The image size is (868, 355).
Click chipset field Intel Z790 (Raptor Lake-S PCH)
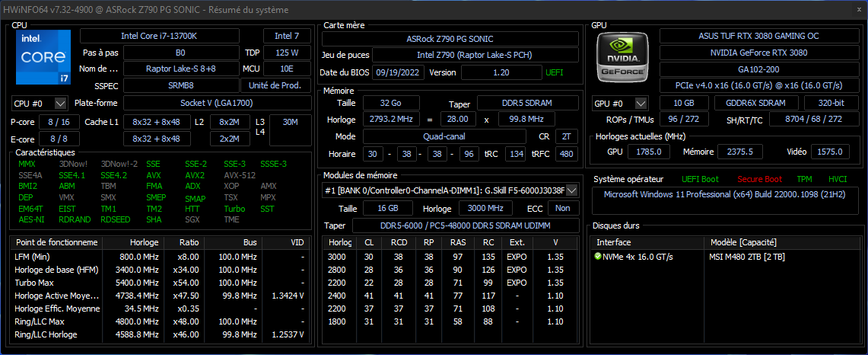[x=475, y=56]
